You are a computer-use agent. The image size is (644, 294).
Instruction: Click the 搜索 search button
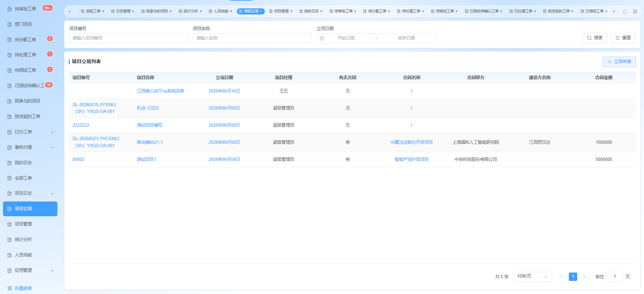point(595,38)
